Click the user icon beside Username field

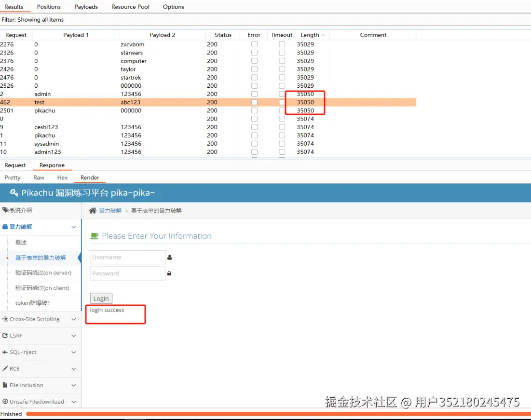(170, 257)
